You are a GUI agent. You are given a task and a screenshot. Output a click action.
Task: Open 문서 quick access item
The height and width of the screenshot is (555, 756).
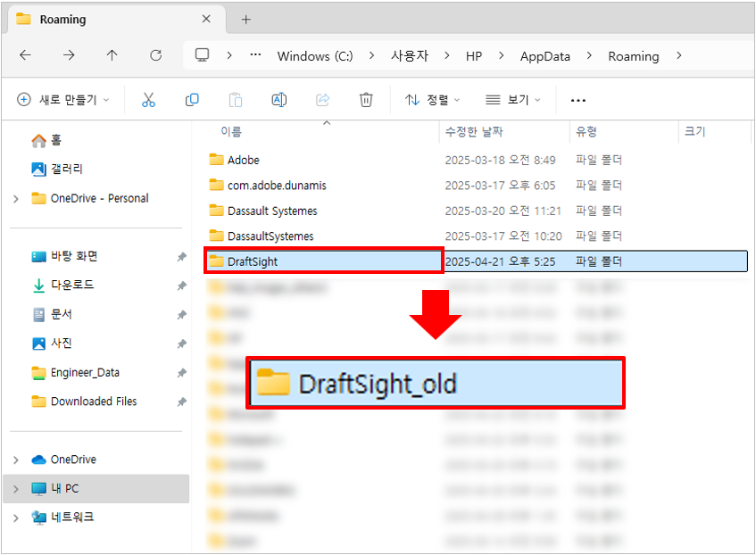tap(52, 314)
